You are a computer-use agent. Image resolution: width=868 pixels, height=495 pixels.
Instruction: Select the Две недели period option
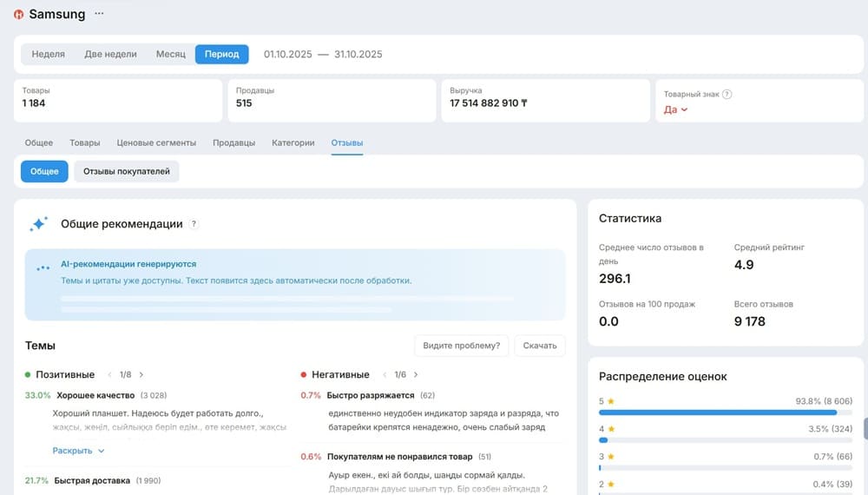111,54
